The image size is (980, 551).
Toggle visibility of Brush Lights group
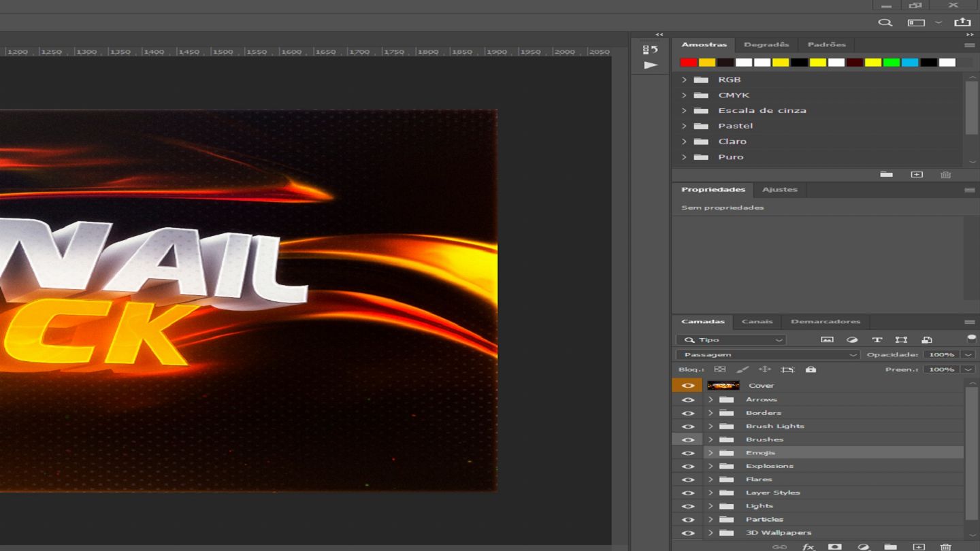688,427
